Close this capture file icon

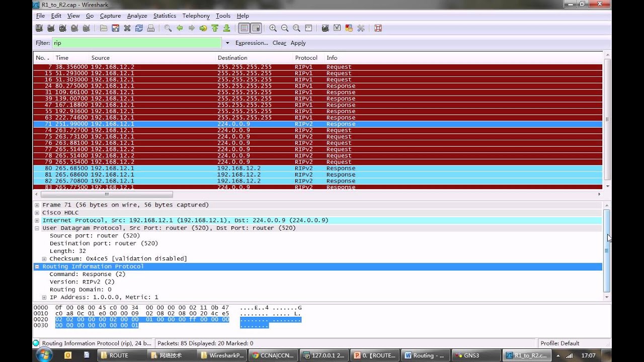tap(127, 28)
